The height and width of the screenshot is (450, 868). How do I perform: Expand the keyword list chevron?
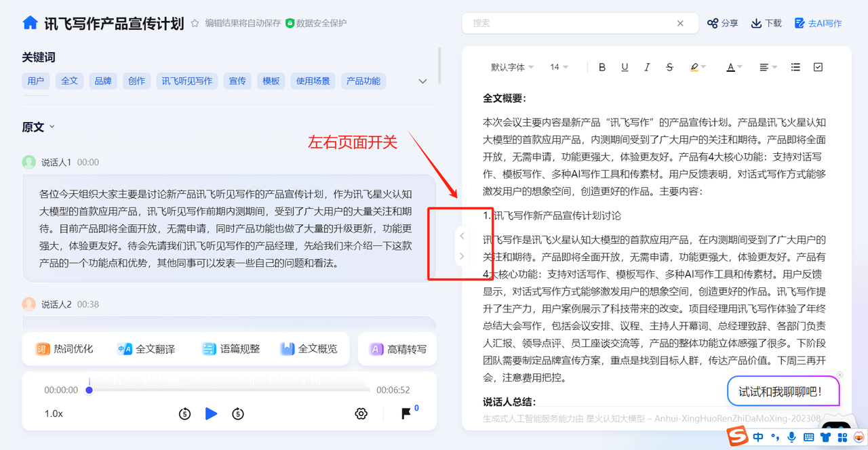(422, 81)
